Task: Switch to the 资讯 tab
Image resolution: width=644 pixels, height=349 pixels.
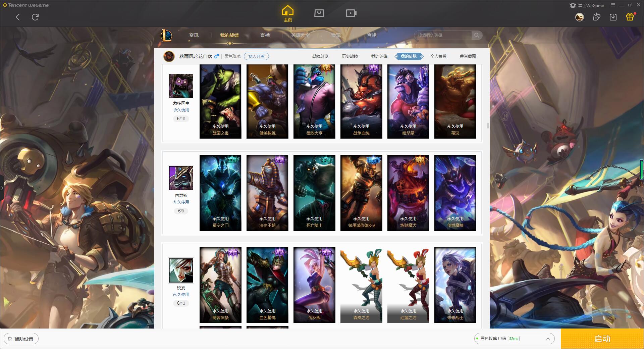Action: tap(194, 35)
